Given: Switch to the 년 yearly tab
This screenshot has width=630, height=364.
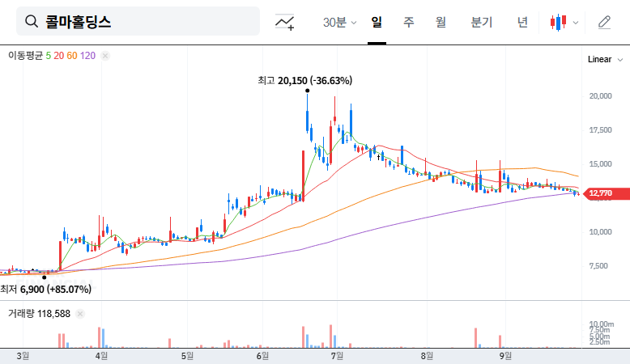Looking at the screenshot, I should tap(522, 22).
